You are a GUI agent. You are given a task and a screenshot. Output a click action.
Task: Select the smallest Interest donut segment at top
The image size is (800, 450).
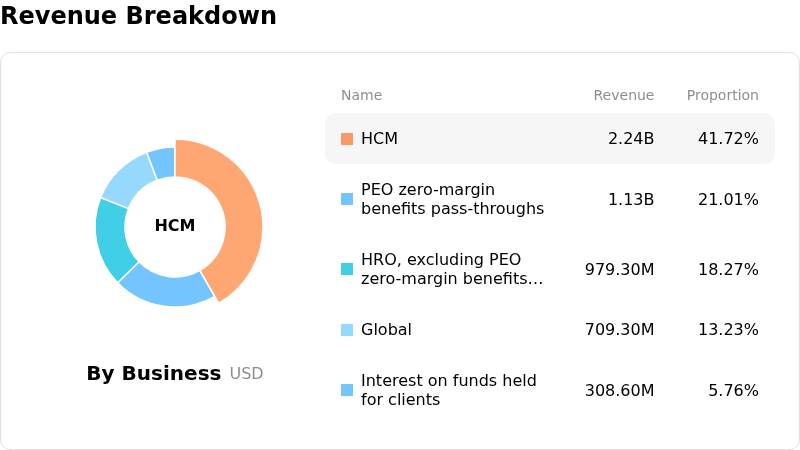coord(163,163)
